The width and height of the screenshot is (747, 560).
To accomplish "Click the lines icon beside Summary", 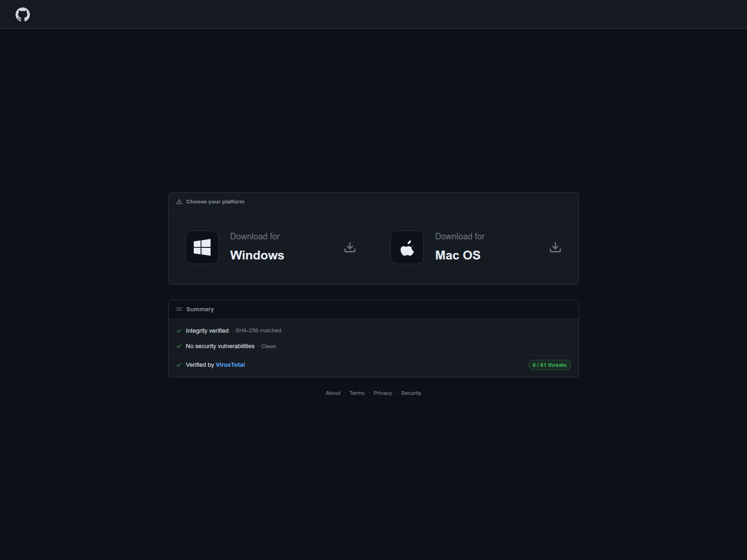I will click(179, 309).
